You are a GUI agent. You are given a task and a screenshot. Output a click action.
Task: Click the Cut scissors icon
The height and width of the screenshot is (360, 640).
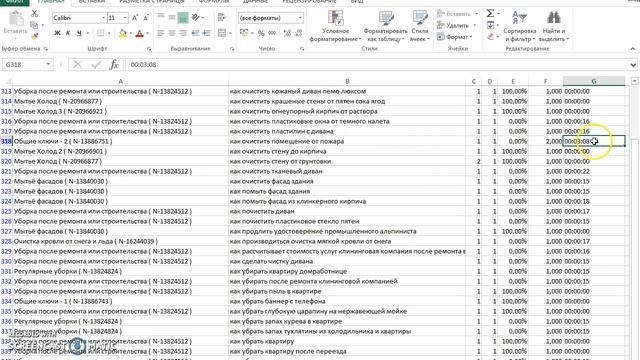pyautogui.click(x=34, y=14)
